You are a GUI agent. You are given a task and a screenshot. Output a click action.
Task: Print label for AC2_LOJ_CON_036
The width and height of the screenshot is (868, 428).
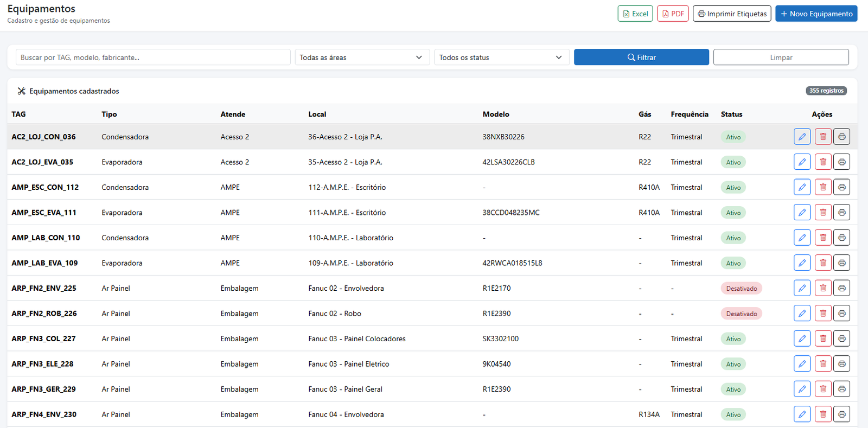[x=841, y=137]
